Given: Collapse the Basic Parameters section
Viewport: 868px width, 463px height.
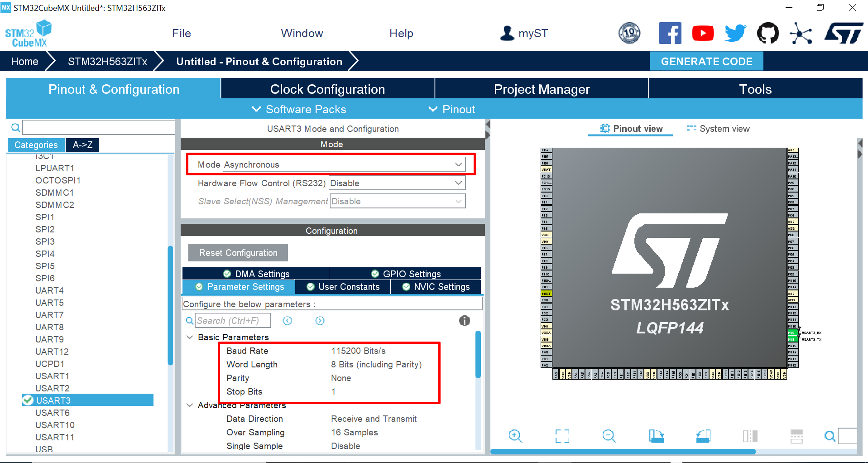Looking at the screenshot, I should [x=190, y=337].
